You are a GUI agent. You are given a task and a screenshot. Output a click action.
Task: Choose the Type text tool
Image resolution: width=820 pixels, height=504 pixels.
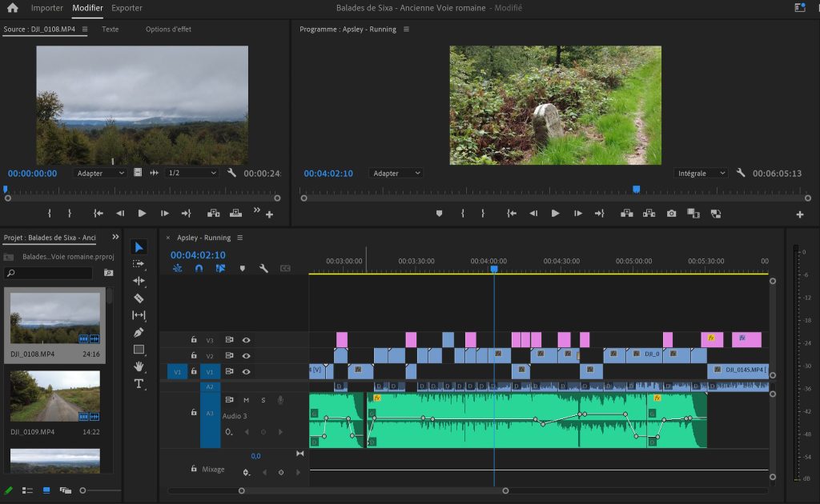tap(139, 383)
